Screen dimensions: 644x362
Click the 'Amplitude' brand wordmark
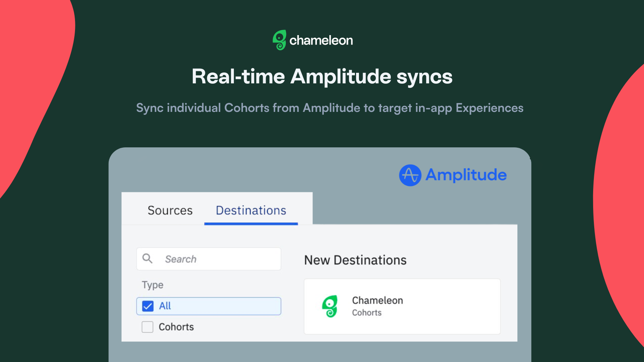tap(466, 175)
